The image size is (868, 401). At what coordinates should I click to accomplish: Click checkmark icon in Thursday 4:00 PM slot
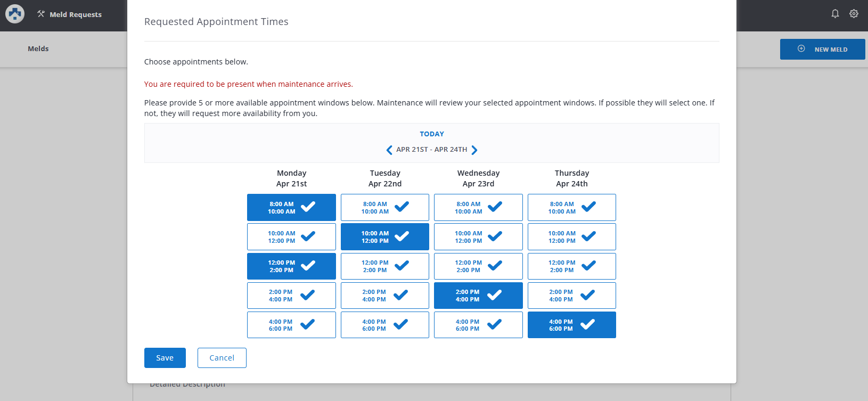pyautogui.click(x=587, y=324)
